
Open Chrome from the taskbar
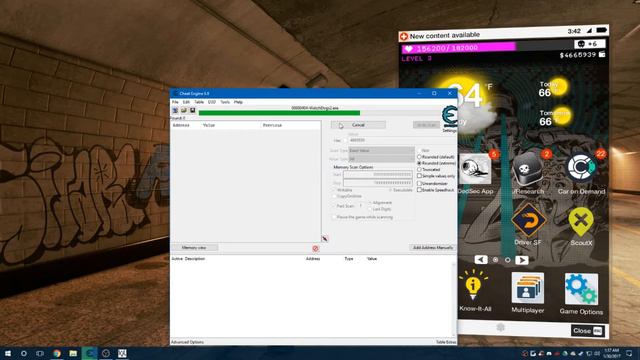point(57,353)
